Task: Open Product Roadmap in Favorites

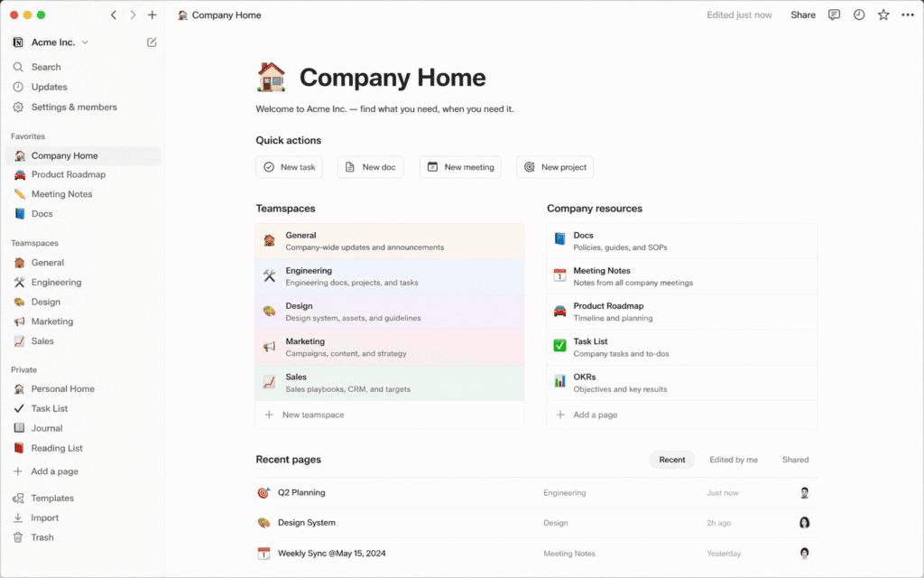Action: (82, 174)
